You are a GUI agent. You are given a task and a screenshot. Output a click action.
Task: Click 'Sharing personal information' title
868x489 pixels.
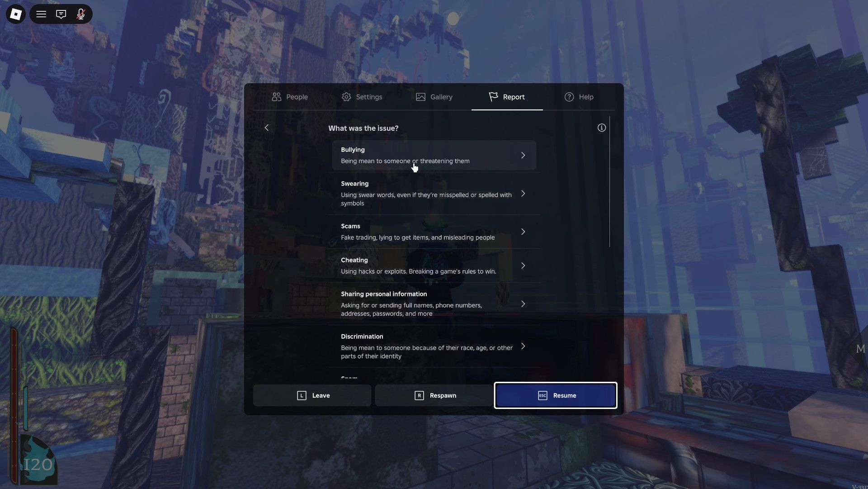pyautogui.click(x=384, y=294)
